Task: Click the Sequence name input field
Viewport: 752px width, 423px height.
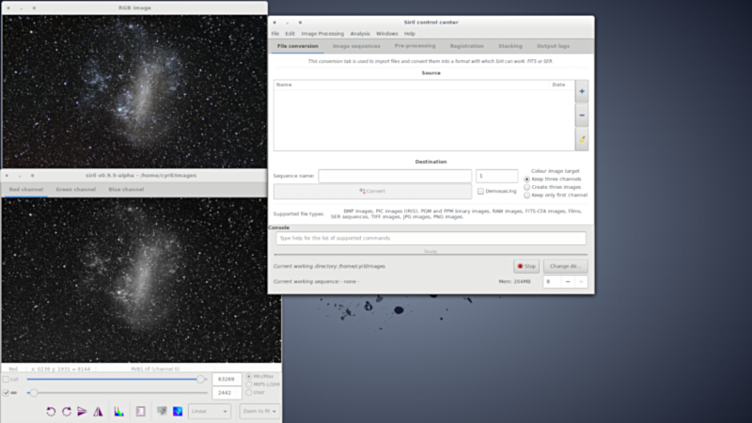Action: (394, 176)
